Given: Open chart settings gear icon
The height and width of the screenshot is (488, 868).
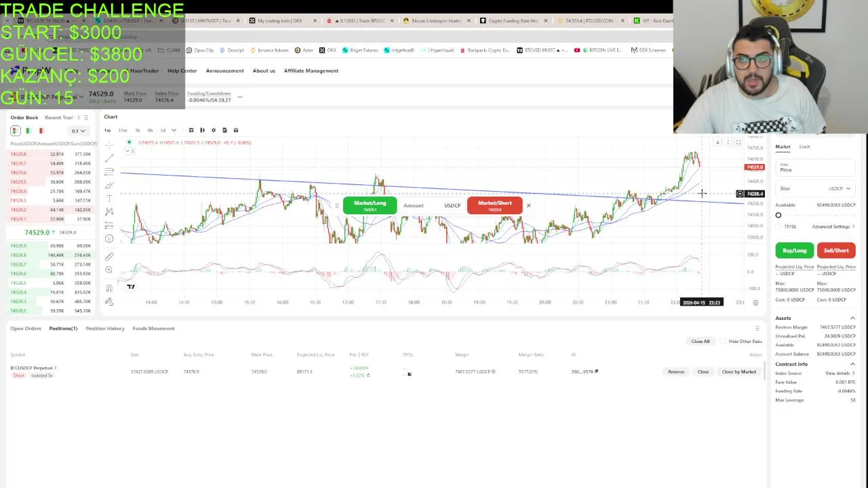Looking at the screenshot, I should pyautogui.click(x=214, y=130).
